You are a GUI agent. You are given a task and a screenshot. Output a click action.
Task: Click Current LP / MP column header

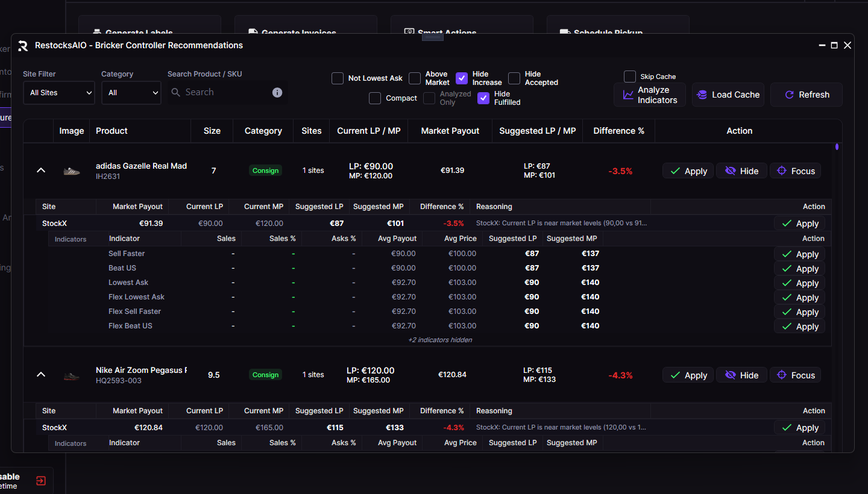369,131
